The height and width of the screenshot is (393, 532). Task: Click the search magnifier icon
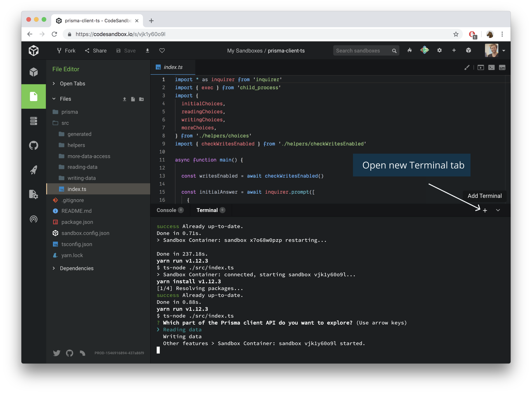pos(394,51)
